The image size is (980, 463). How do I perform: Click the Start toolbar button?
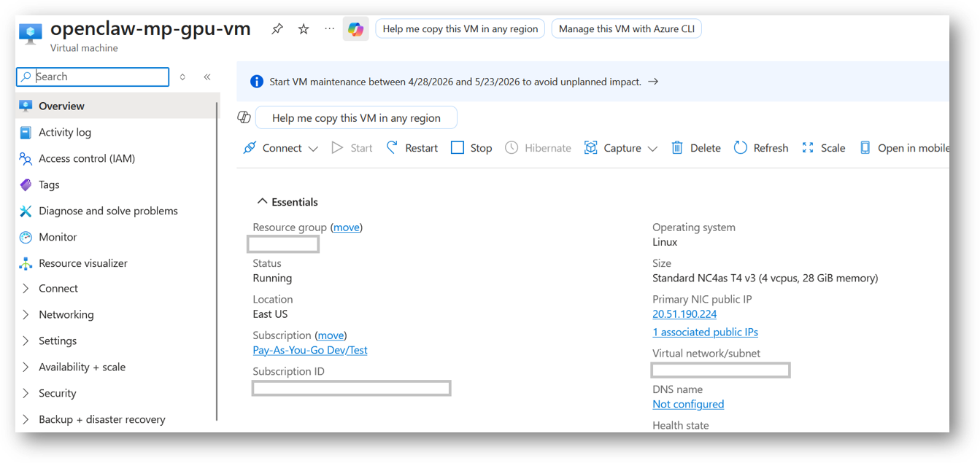tap(352, 148)
